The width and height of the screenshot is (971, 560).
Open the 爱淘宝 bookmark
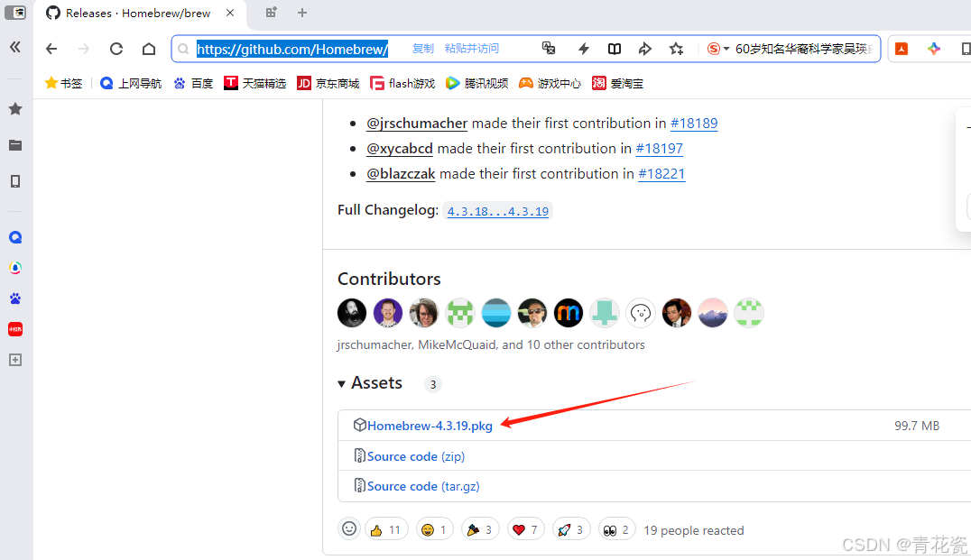tap(617, 83)
